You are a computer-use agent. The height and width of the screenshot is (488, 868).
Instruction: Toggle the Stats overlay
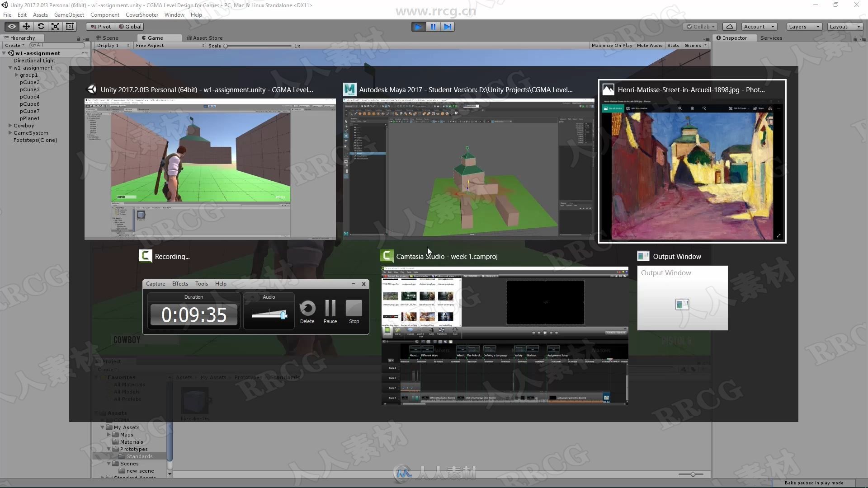click(x=673, y=46)
